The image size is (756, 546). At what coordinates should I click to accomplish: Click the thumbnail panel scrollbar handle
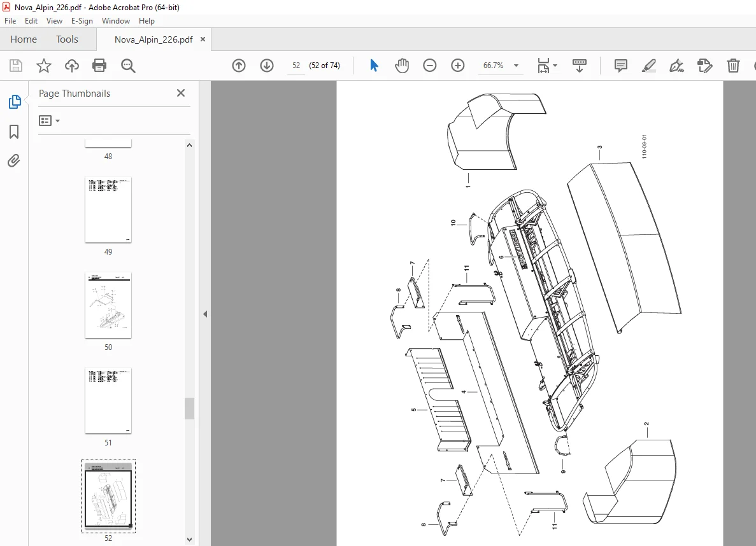tap(190, 409)
